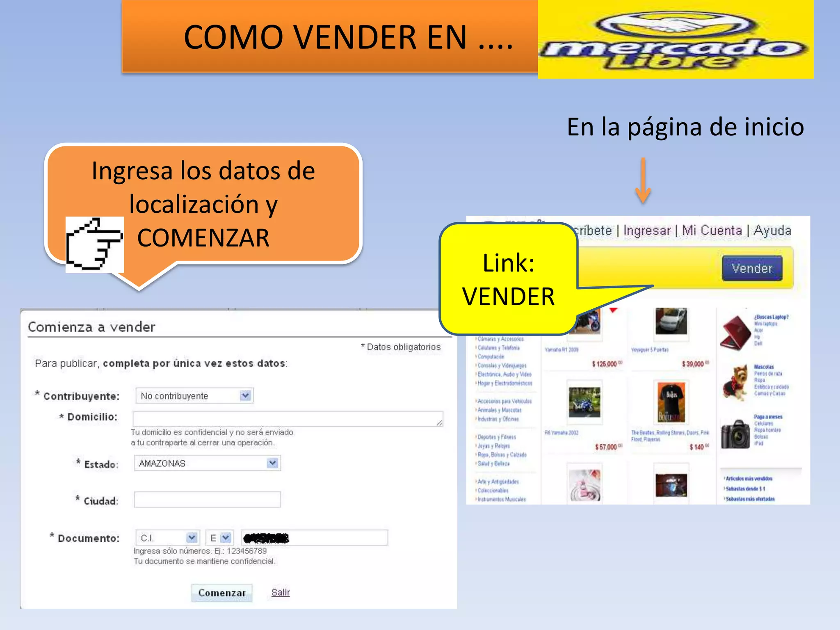Open Subastas desde $ 1 link
This screenshot has height=630, width=840.
coord(745,489)
